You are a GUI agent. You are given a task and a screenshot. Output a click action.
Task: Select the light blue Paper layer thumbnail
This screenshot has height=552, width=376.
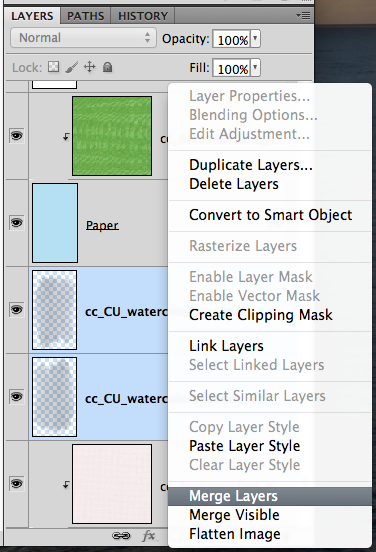(55, 222)
